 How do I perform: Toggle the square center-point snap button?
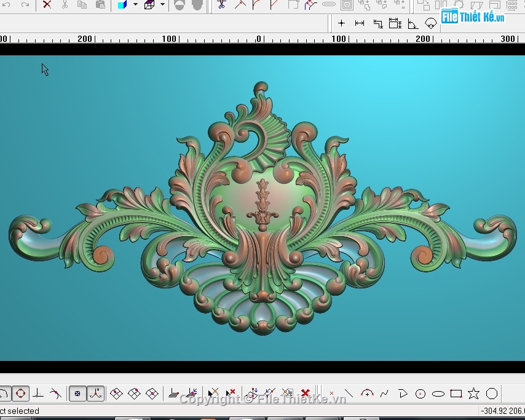(77, 394)
